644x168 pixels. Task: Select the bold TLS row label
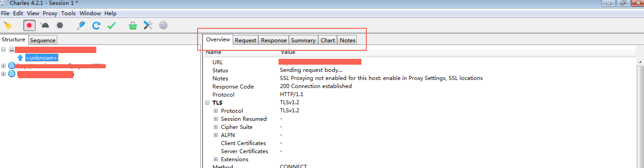click(x=217, y=103)
